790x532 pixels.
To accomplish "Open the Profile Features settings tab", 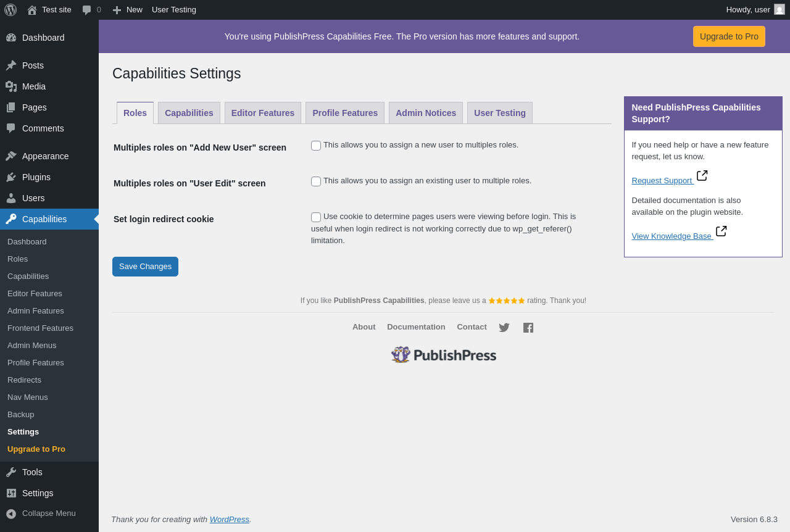I will 345,113.
